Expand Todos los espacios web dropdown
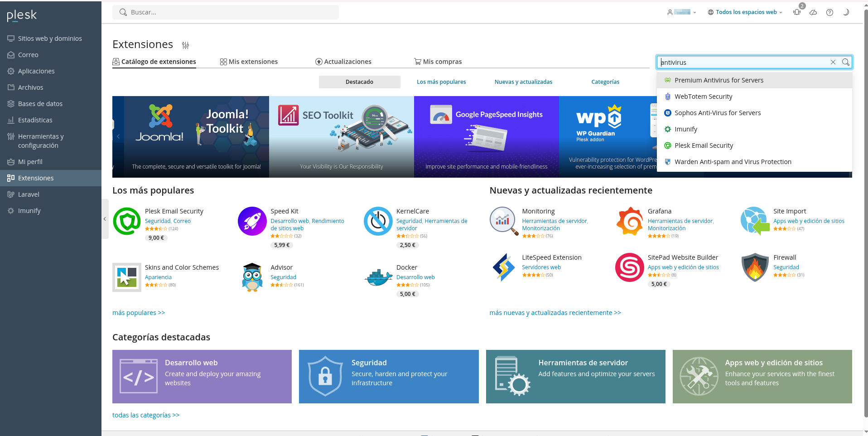 [x=745, y=12]
